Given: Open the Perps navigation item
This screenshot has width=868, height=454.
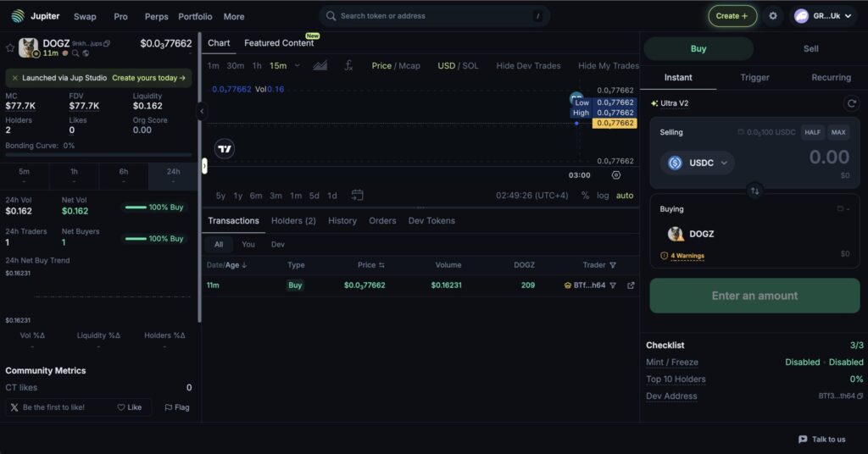Looking at the screenshot, I should click(x=156, y=17).
